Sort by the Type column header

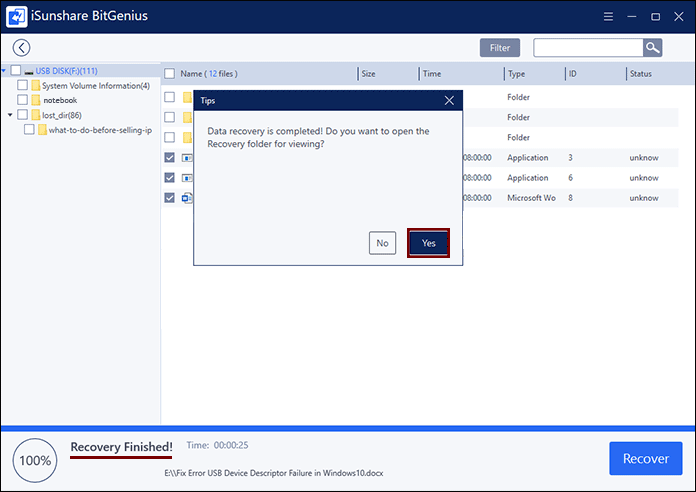tap(516, 74)
